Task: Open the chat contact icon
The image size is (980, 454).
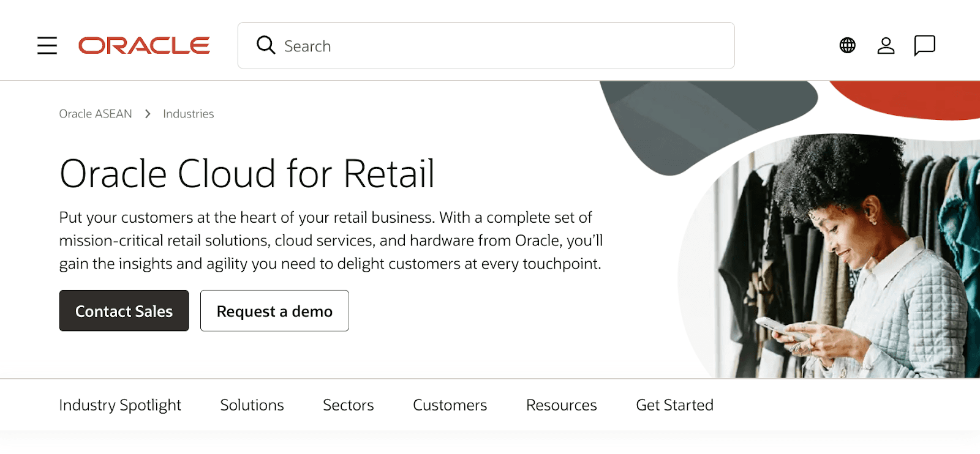Action: (925, 45)
